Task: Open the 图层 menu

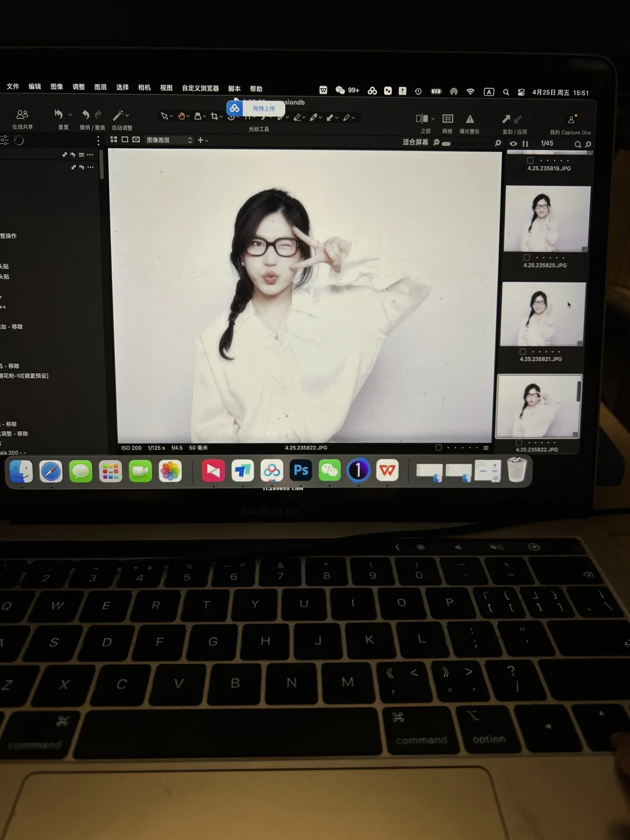Action: click(x=100, y=87)
